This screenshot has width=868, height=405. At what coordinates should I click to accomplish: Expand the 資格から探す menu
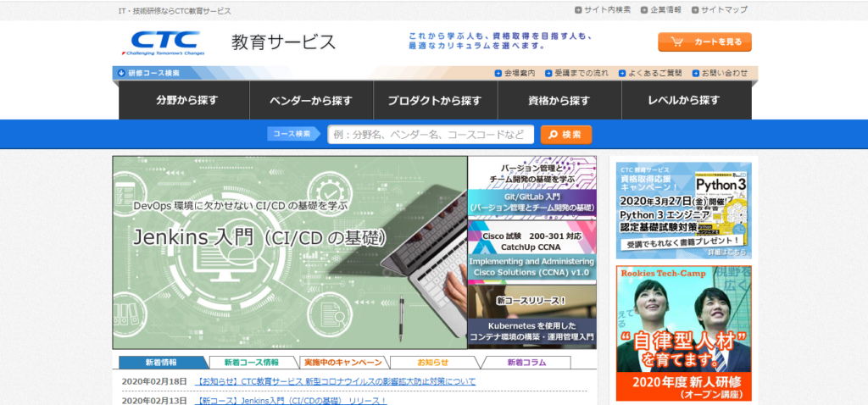click(559, 101)
